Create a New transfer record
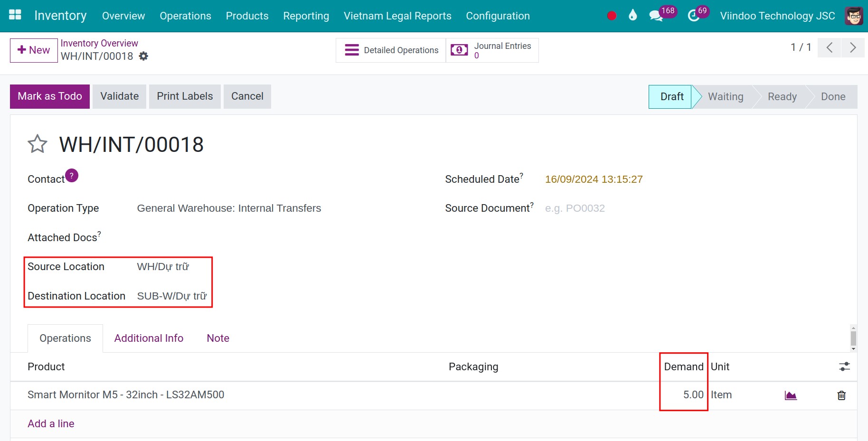This screenshot has height=441, width=868. [x=34, y=50]
